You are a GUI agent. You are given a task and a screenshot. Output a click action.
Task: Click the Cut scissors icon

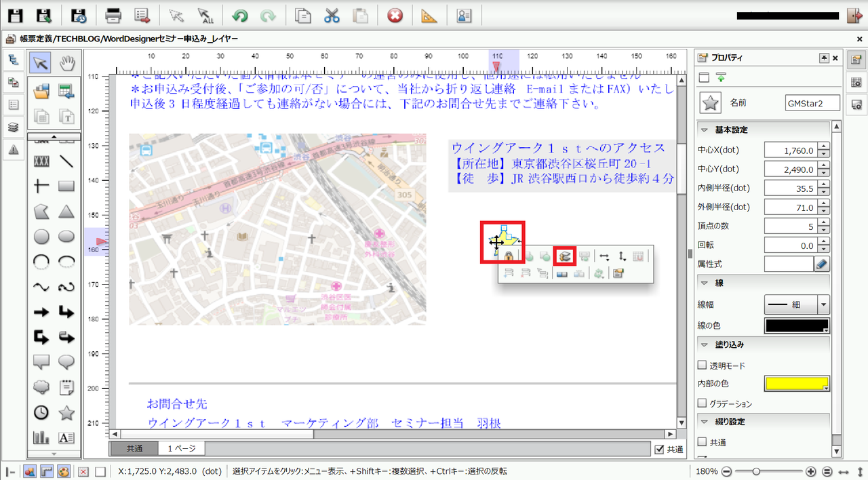(x=332, y=15)
